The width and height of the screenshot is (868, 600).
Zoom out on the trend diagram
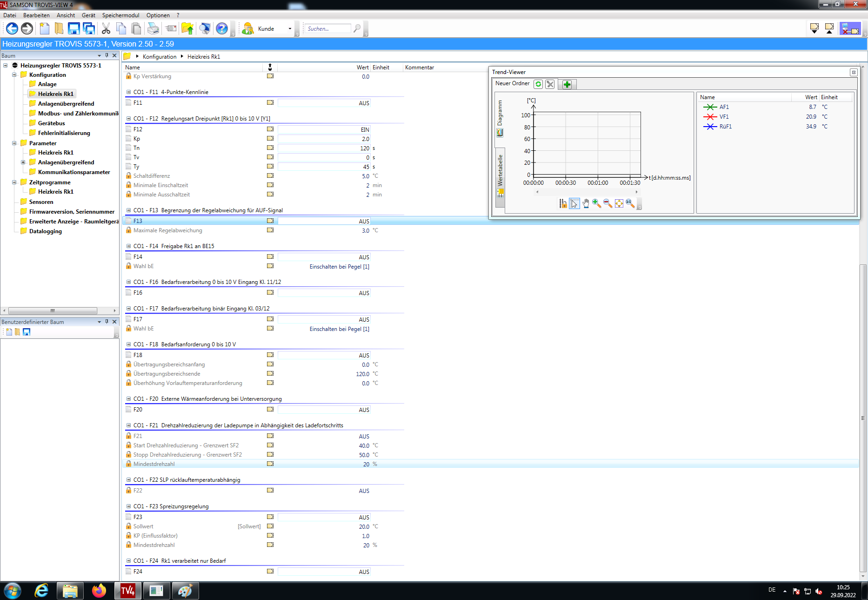[608, 203]
